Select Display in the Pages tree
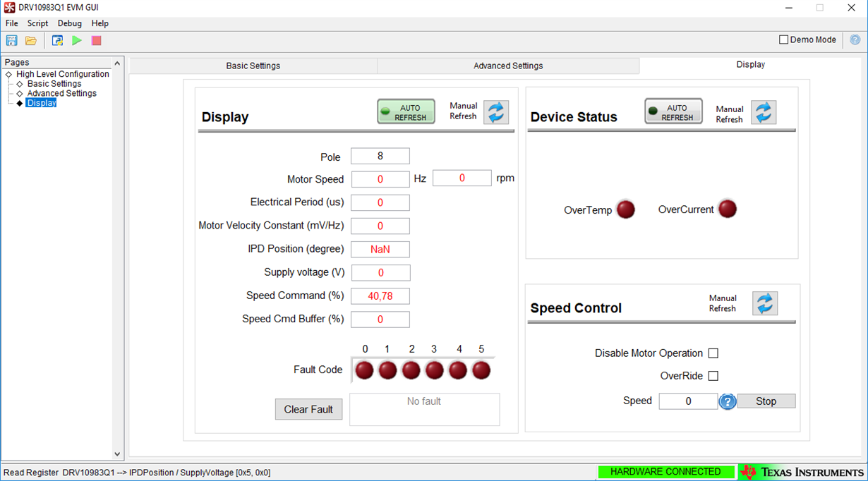This screenshot has width=868, height=481. 41,103
